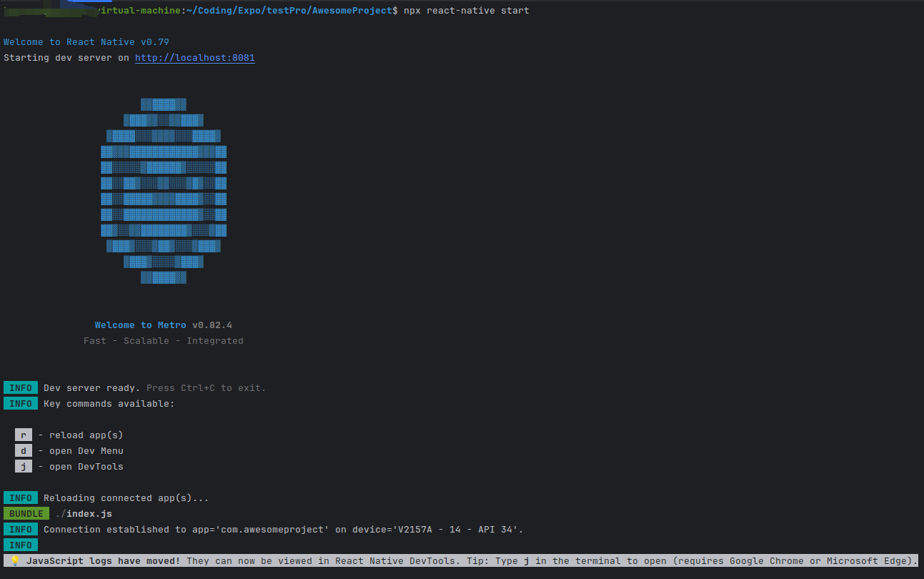Click the app id 'com.awesomeproject' text

point(265,529)
